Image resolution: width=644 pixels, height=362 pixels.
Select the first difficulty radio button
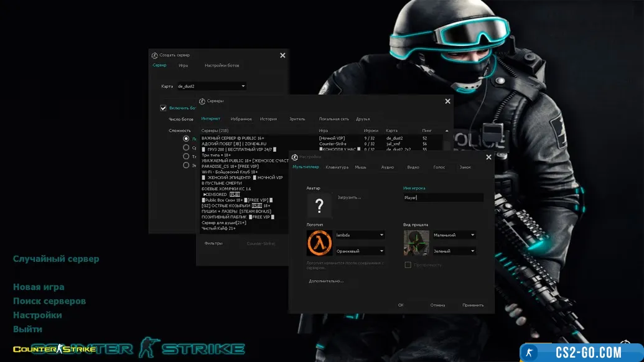(x=186, y=139)
